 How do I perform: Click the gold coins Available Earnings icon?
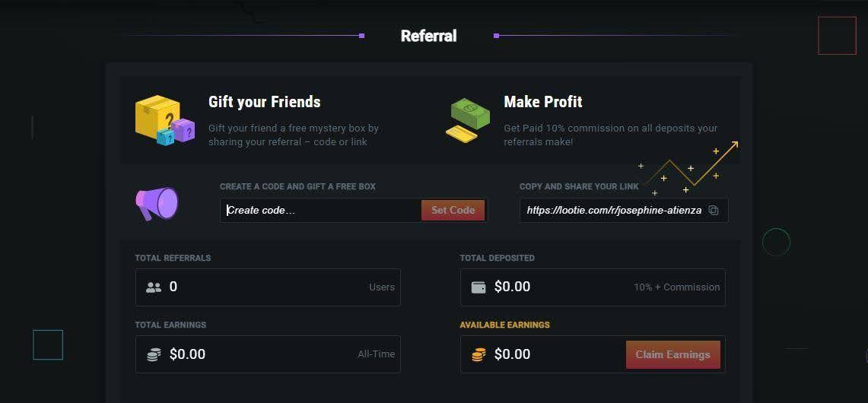[x=479, y=354]
